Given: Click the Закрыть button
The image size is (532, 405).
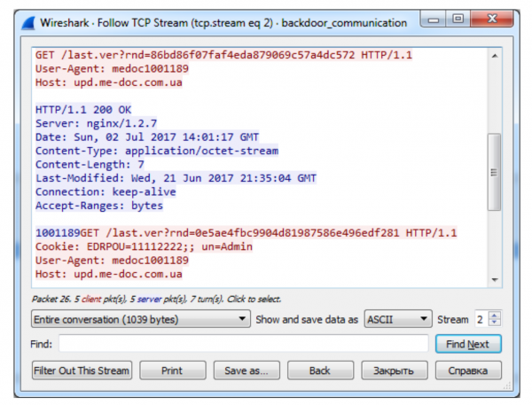Looking at the screenshot, I should click(x=393, y=370).
